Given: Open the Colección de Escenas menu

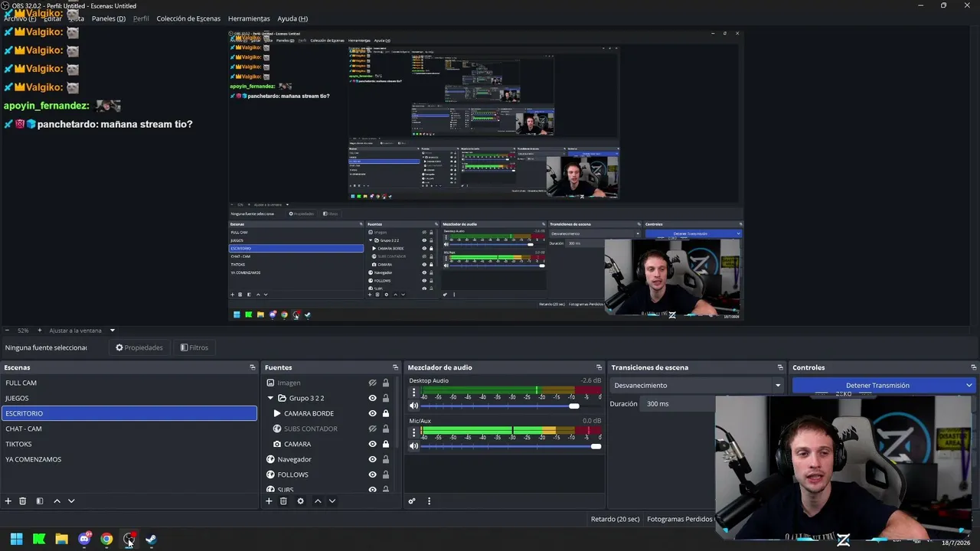Looking at the screenshot, I should (188, 18).
